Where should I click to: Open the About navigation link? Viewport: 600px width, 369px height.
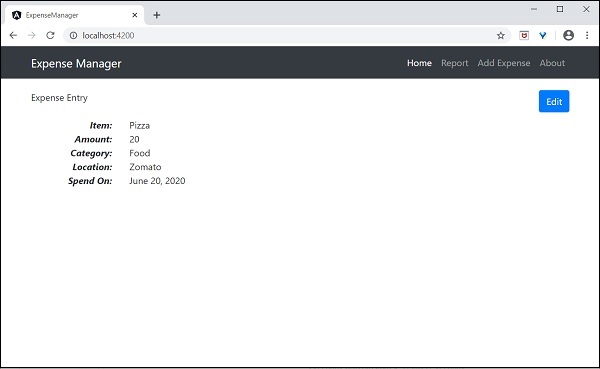(x=552, y=63)
